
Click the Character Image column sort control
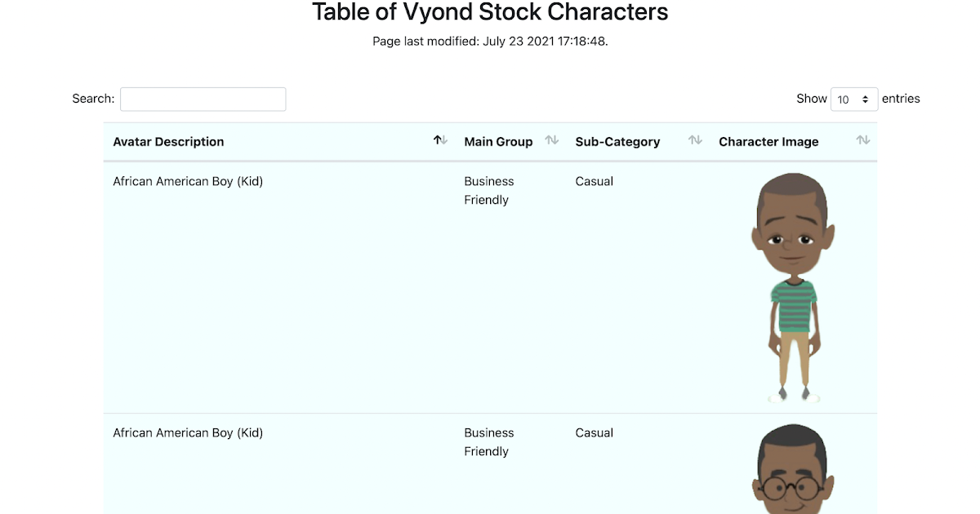pyautogui.click(x=863, y=140)
